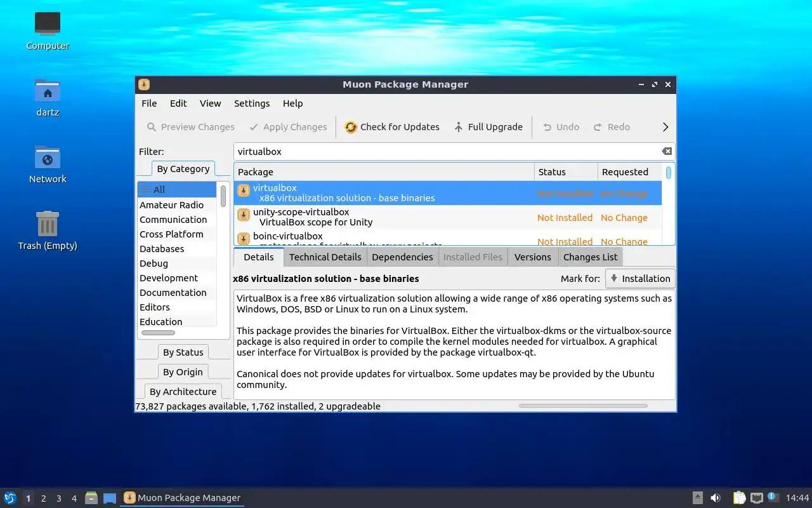
Task: Select the Communication category
Action: click(x=177, y=220)
